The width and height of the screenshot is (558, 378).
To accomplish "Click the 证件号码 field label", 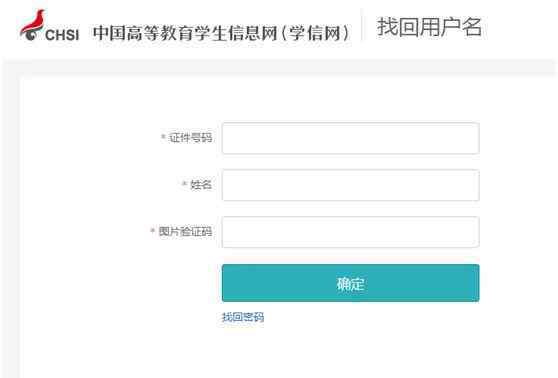I will click(x=190, y=137).
